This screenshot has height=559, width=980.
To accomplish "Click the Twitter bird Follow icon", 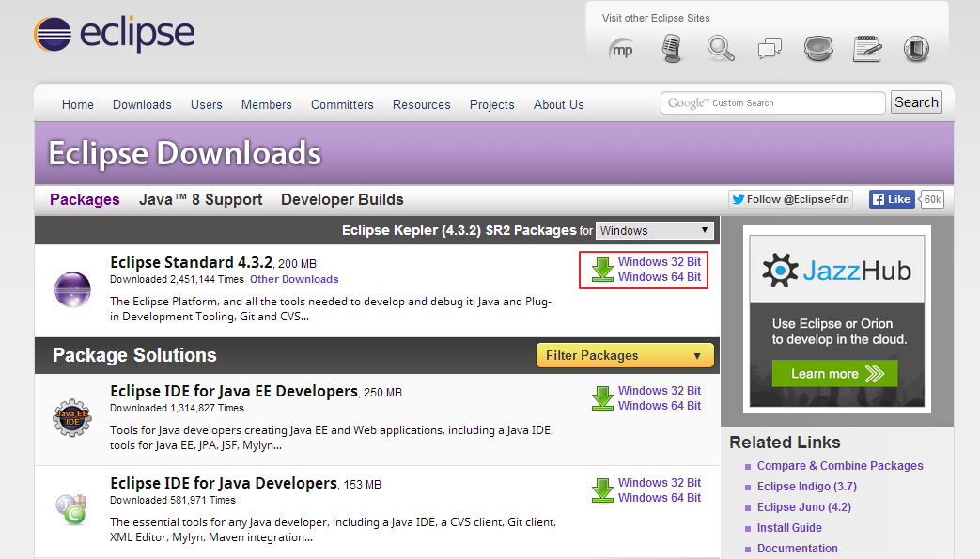I will pyautogui.click(x=739, y=199).
